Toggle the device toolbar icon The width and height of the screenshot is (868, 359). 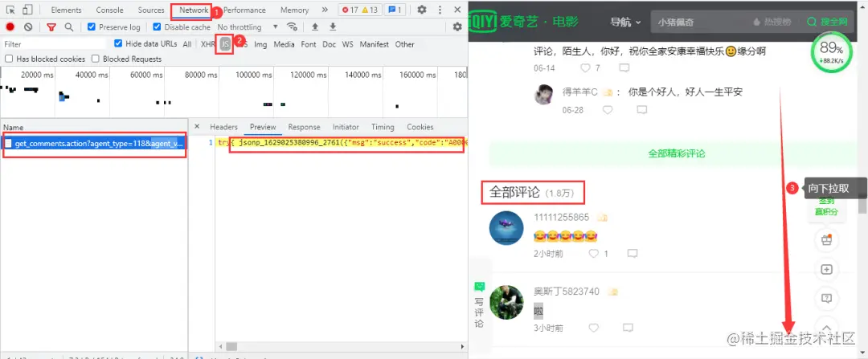tap(27, 10)
